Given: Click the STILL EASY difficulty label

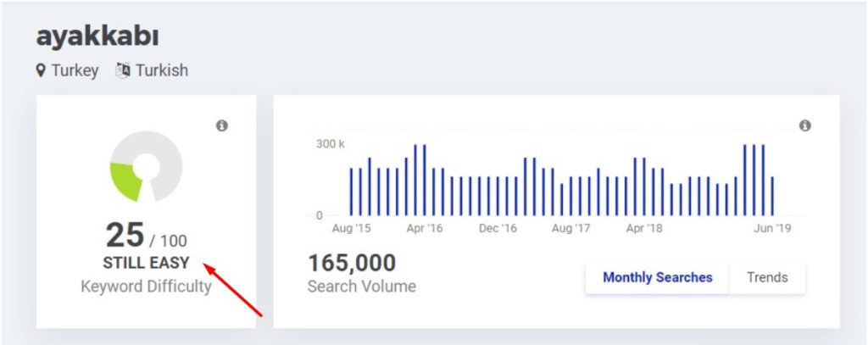Looking at the screenshot, I should [146, 263].
